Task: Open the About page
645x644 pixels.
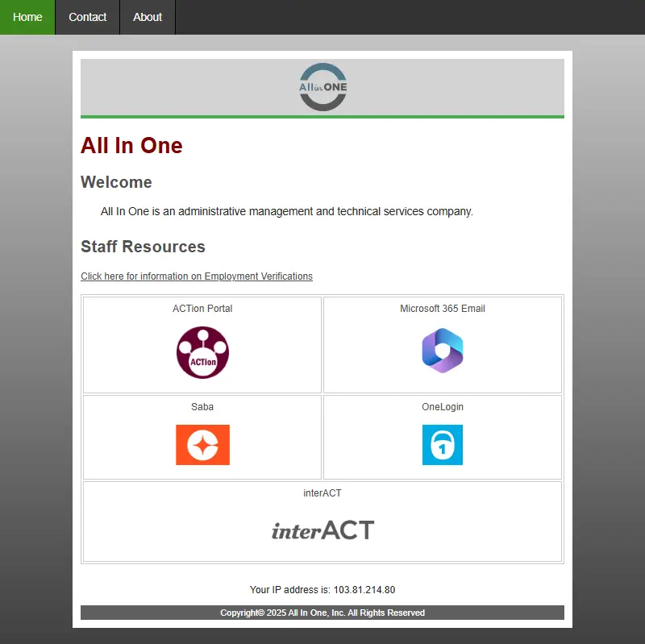Action: [148, 17]
